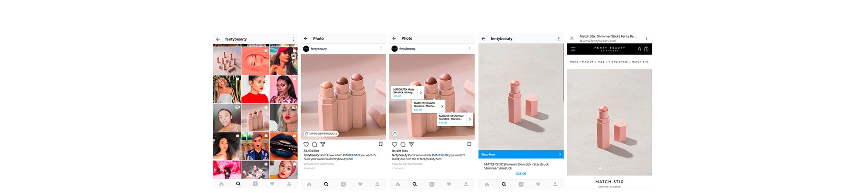
Task: Open hamburger menu on Fenty Beauty site
Action: click(573, 49)
